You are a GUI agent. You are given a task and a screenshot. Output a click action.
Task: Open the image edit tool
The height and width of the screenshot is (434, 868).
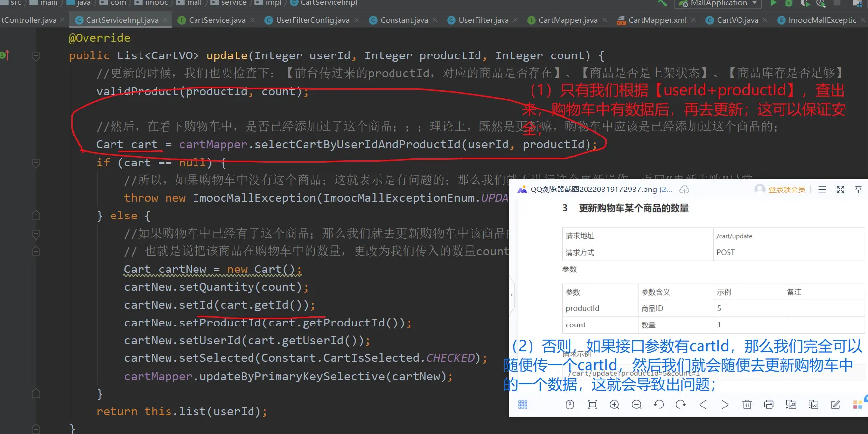836,405
